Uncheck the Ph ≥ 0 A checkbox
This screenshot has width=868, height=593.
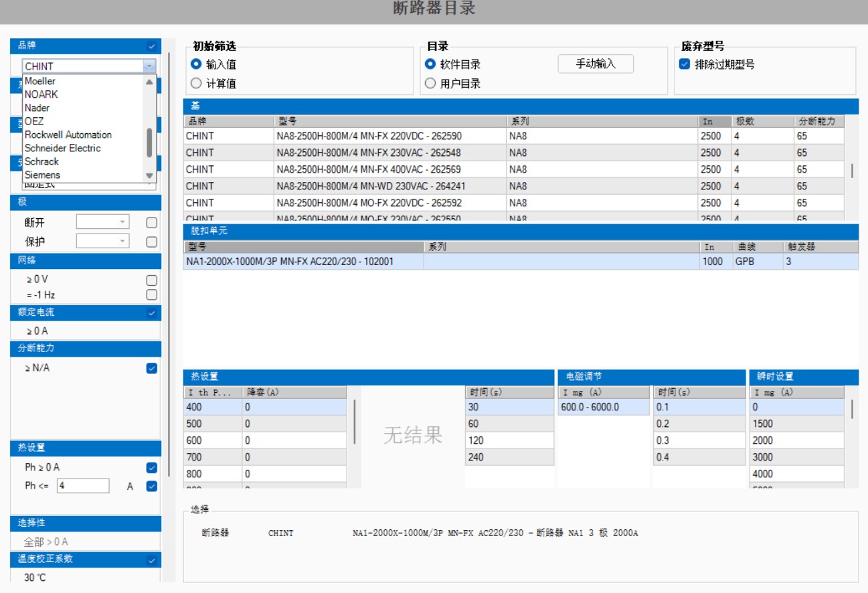pyautogui.click(x=152, y=467)
